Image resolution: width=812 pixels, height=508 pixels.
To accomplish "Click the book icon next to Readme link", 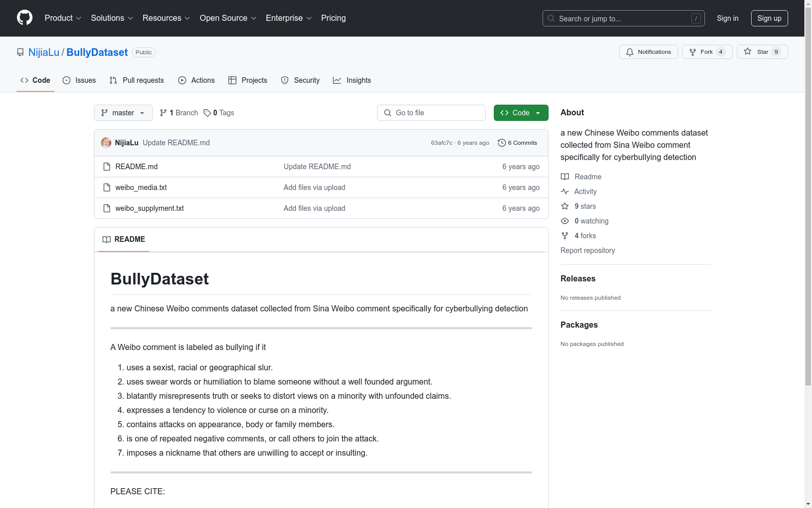I will tap(565, 177).
